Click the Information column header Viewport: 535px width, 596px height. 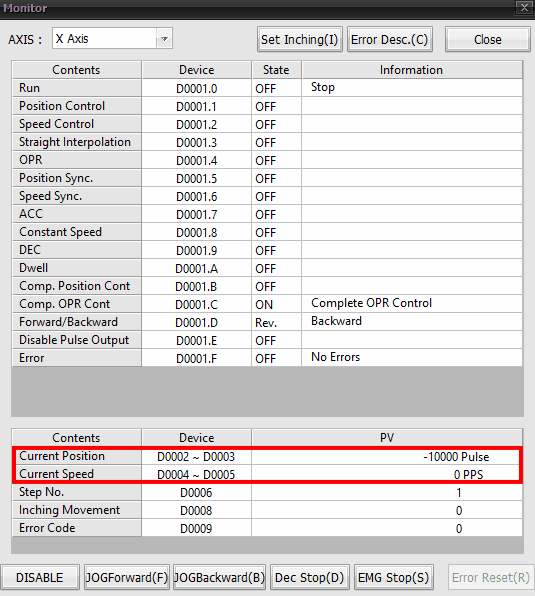point(412,70)
